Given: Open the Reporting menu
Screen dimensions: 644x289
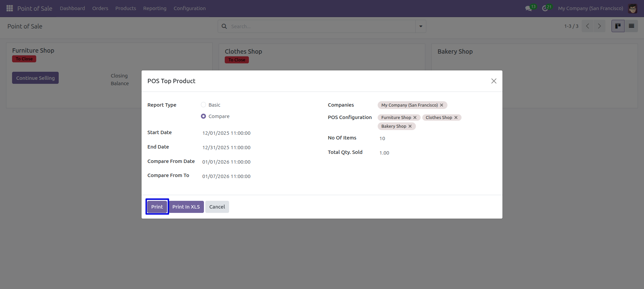Looking at the screenshot, I should pos(155,8).
